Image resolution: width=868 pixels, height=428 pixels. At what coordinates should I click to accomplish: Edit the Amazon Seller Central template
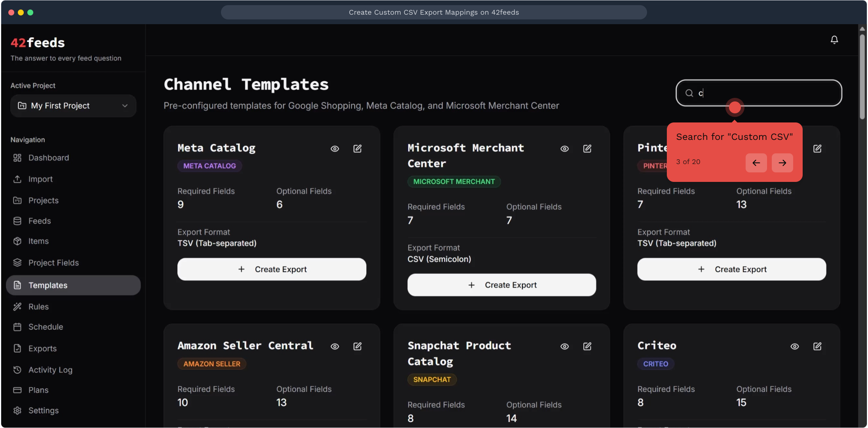tap(357, 346)
